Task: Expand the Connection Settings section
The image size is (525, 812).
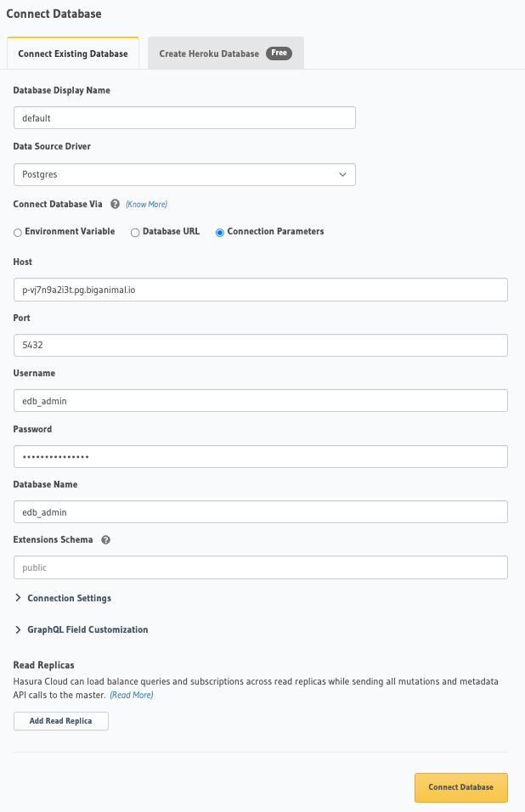Action: click(62, 598)
